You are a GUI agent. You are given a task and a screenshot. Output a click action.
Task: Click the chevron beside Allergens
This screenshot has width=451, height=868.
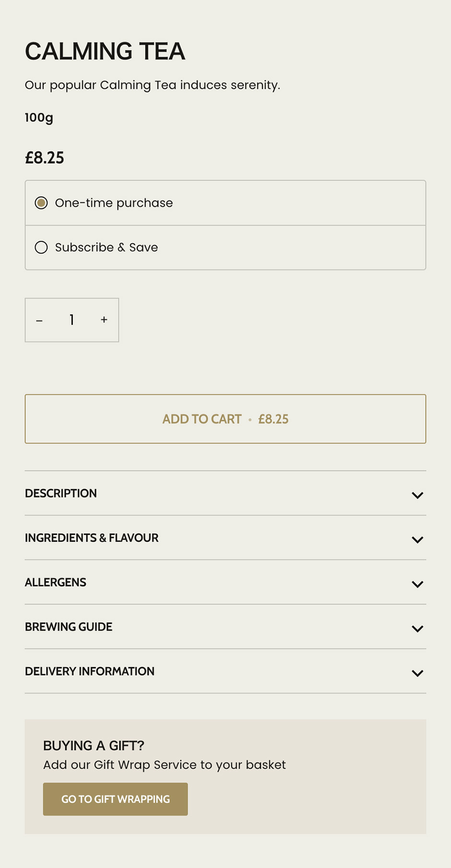pyautogui.click(x=417, y=584)
